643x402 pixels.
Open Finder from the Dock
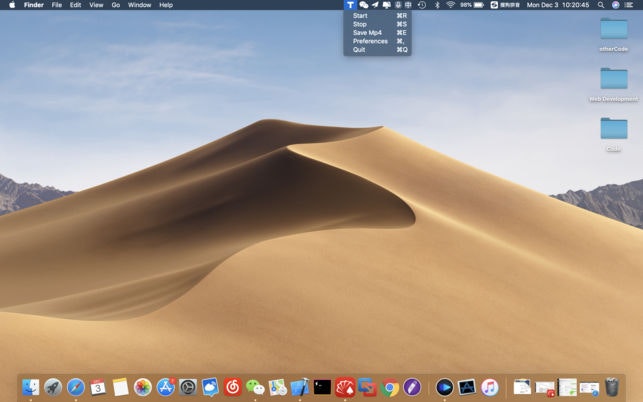tap(31, 387)
